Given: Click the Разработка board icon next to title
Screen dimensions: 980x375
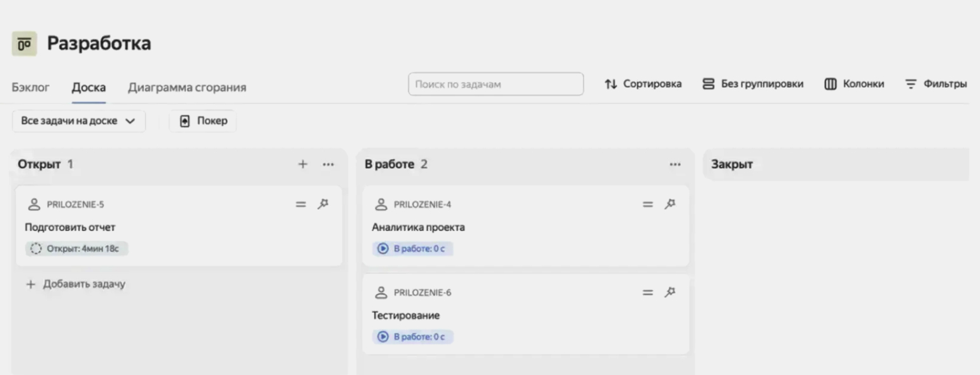Looking at the screenshot, I should point(24,44).
